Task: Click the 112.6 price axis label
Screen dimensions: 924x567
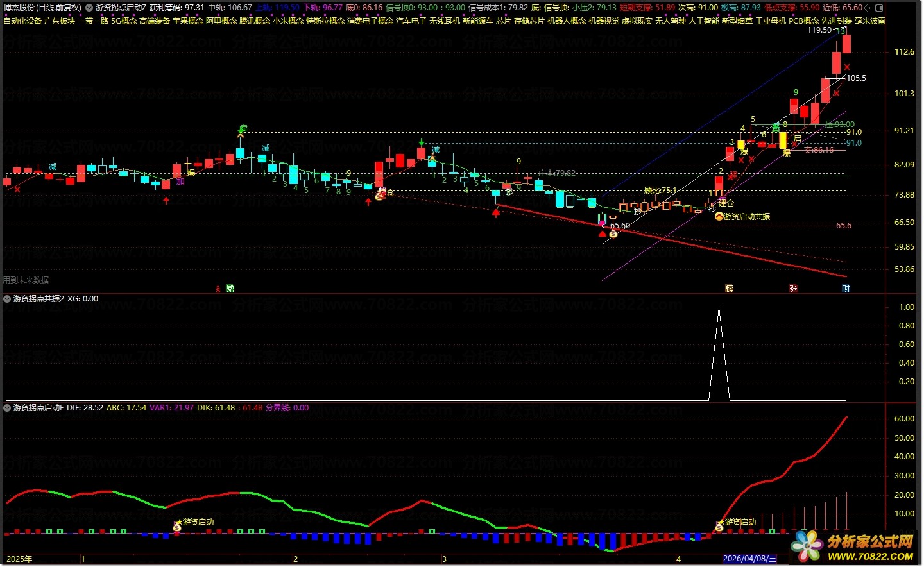Action: pyautogui.click(x=904, y=52)
